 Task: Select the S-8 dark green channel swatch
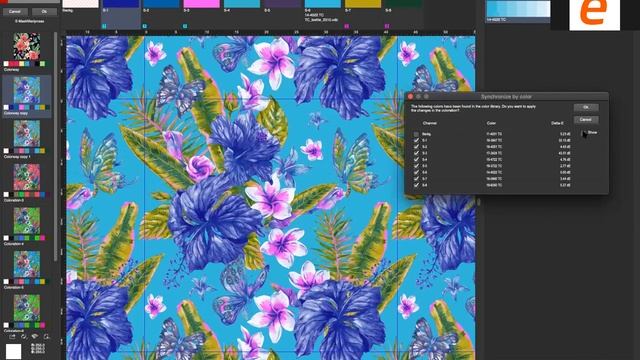click(x=404, y=4)
